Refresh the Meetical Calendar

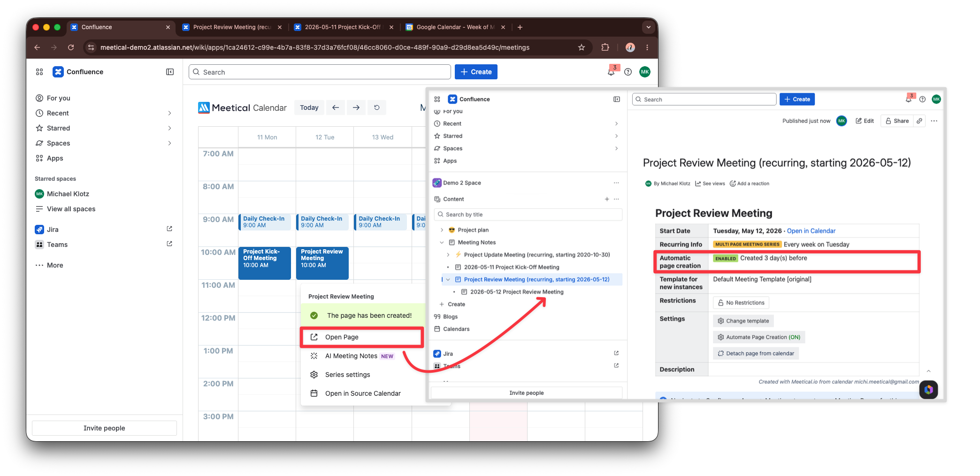pyautogui.click(x=377, y=107)
